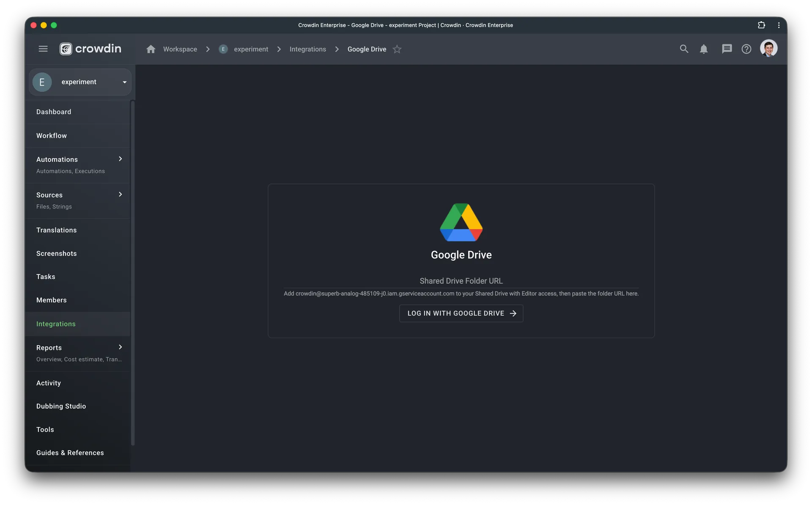Toggle the sidebar with the hamburger icon
The image size is (812, 505).
point(43,49)
